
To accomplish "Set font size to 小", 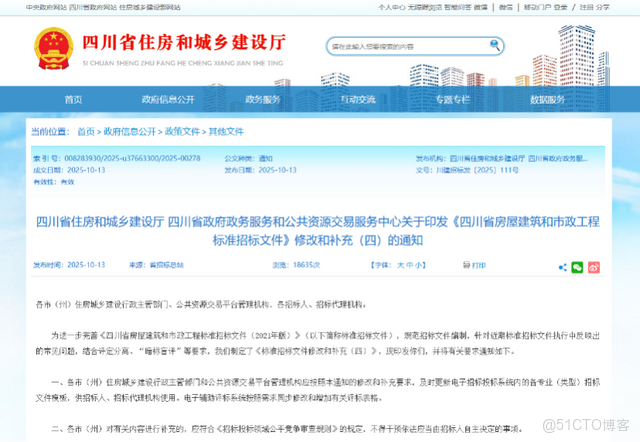I will (418, 265).
